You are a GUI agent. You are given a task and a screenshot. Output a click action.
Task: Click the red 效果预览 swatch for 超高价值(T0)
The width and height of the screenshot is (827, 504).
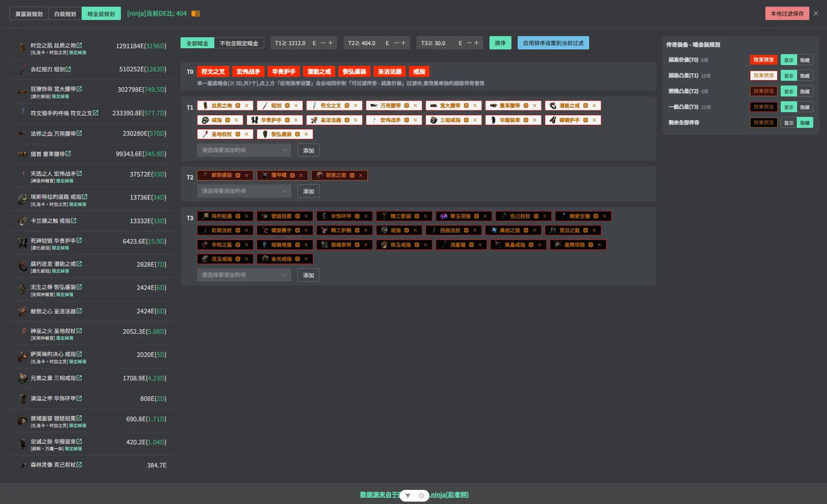pos(764,60)
